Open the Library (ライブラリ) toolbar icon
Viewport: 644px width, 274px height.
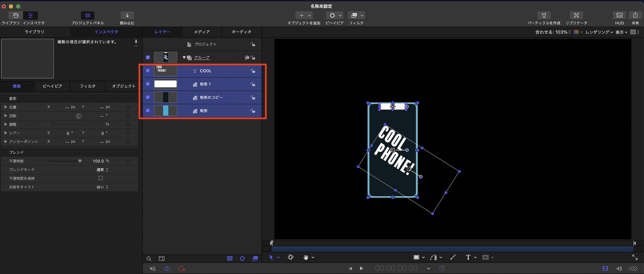pos(15,15)
